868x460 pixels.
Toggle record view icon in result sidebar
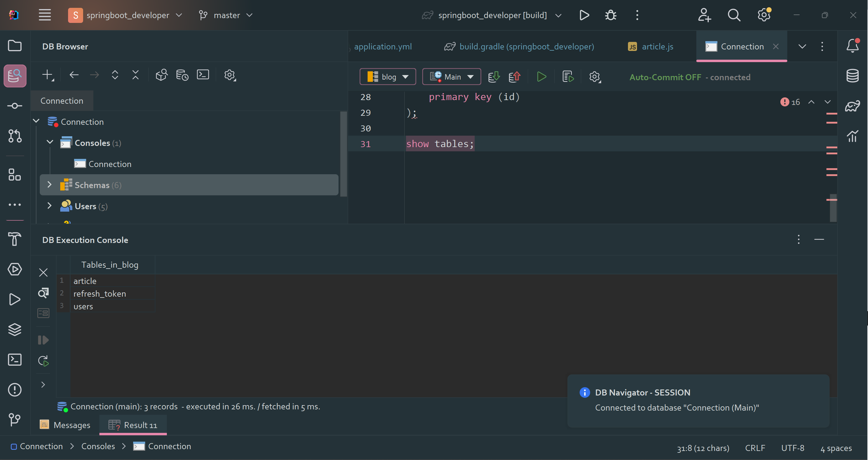click(43, 313)
